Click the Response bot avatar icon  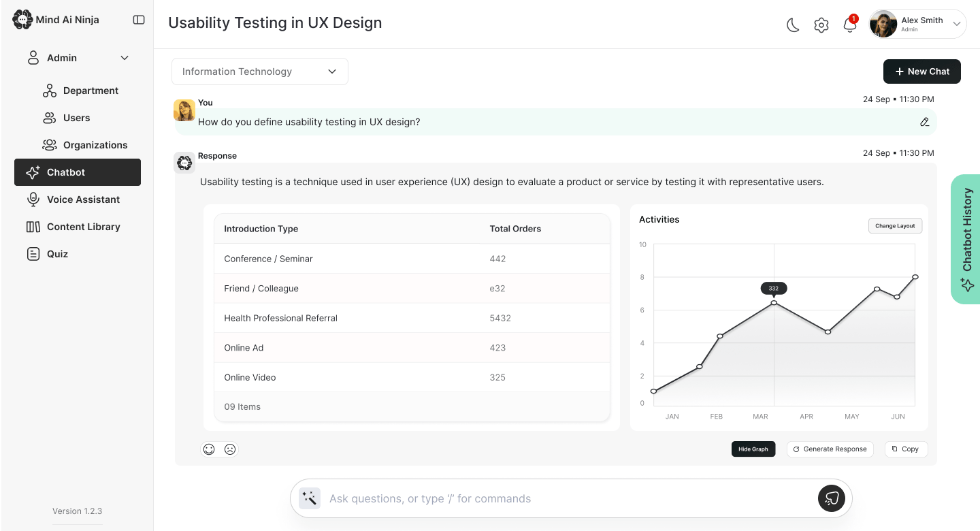184,163
